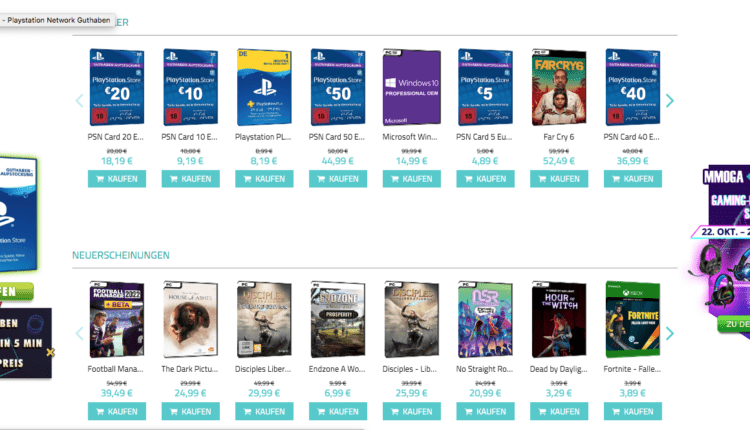Open Neuerscheinungen section heading
Image resolution: width=750 pixels, height=430 pixels.
[x=121, y=255]
